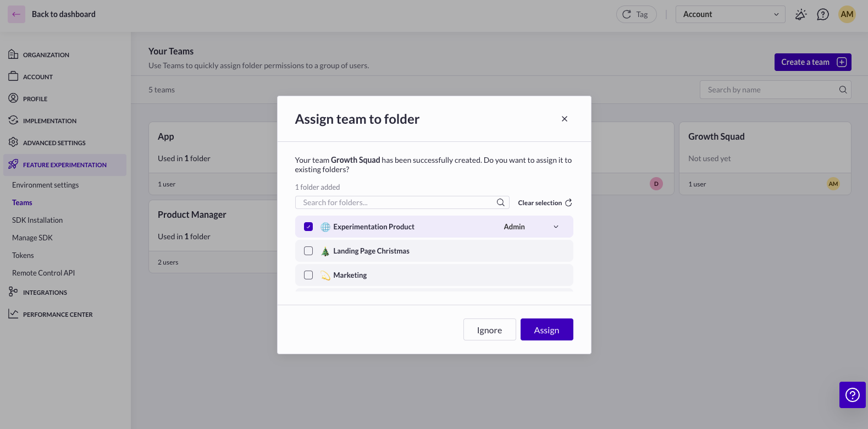Open Integrations in the sidebar

(45, 293)
